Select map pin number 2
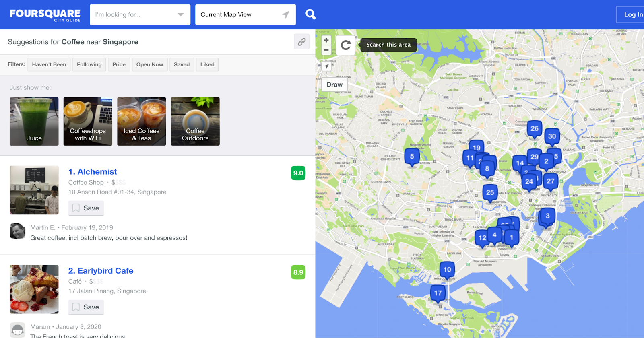This screenshot has width=644, height=338. pos(546,162)
